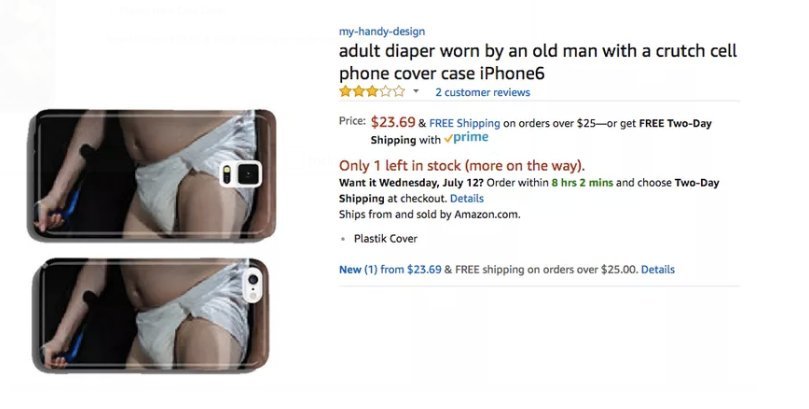Viewport: 809px width, 409px height.
Task: Click the product title text
Action: tap(538, 62)
